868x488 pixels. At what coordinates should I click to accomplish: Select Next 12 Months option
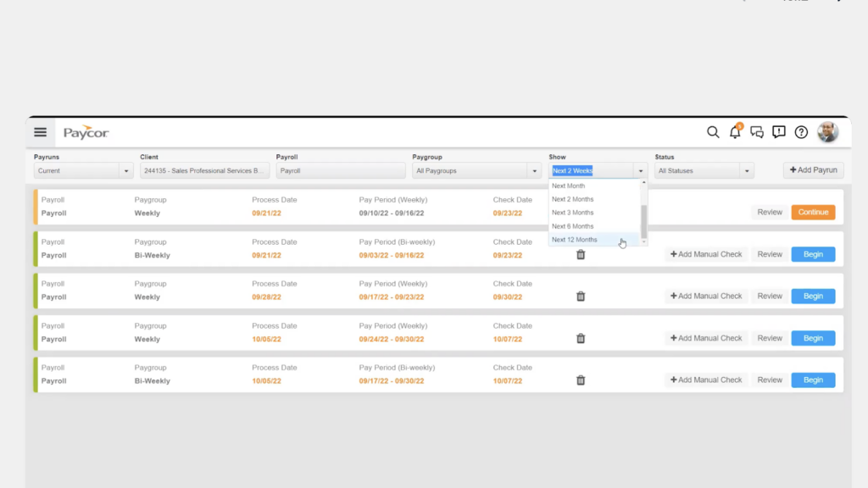coord(575,240)
